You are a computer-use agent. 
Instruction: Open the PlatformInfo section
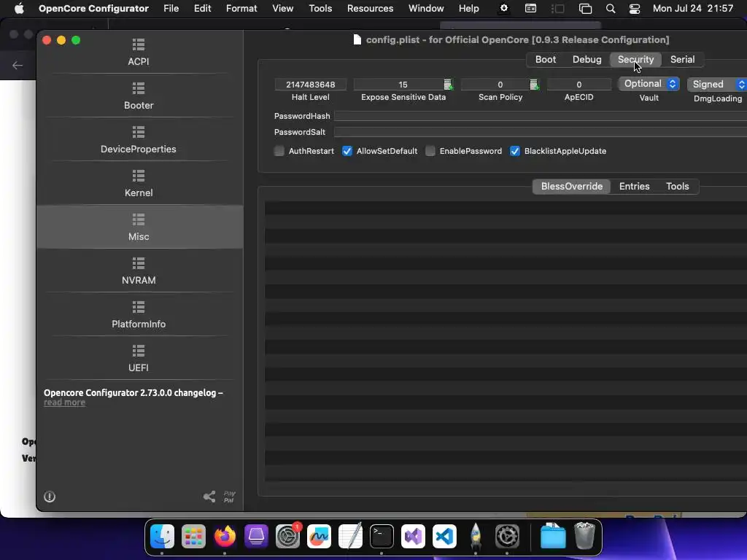coord(139,315)
